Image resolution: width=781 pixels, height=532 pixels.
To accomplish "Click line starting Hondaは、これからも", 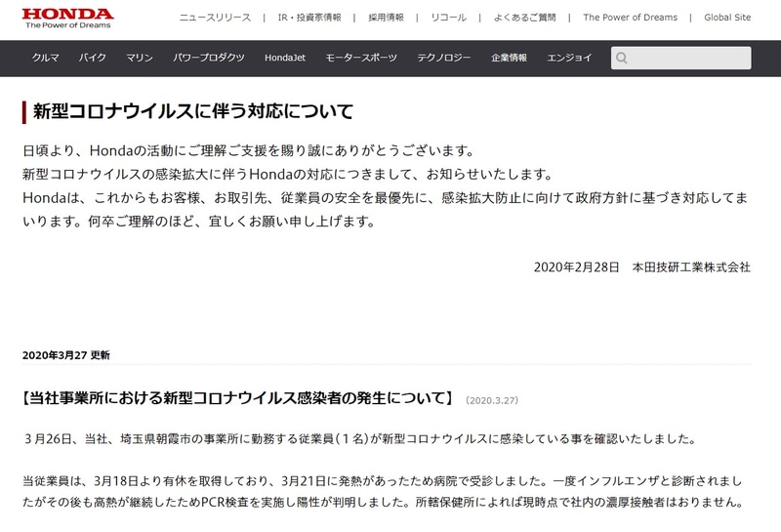I will point(385,210).
